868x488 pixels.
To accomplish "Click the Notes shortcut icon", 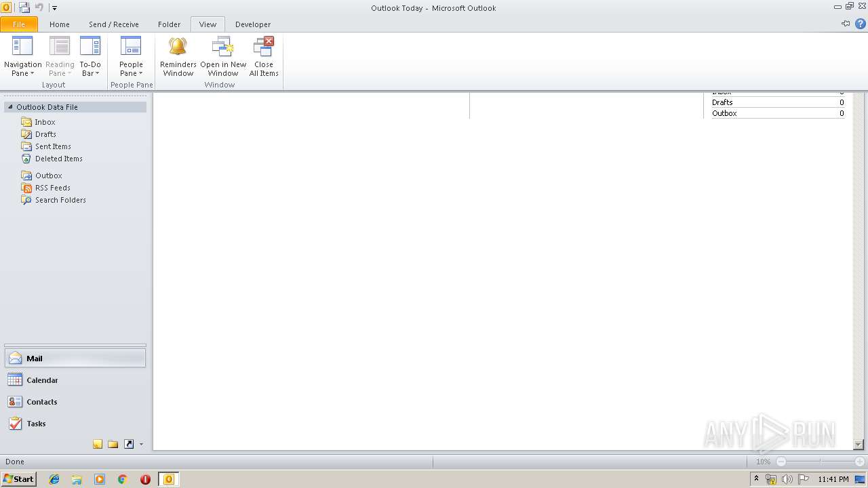I will click(x=98, y=445).
